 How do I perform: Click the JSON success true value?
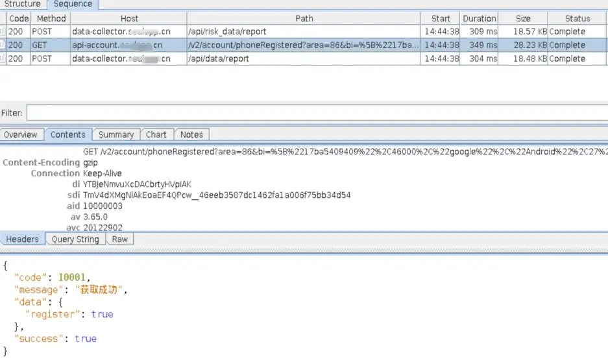85,339
